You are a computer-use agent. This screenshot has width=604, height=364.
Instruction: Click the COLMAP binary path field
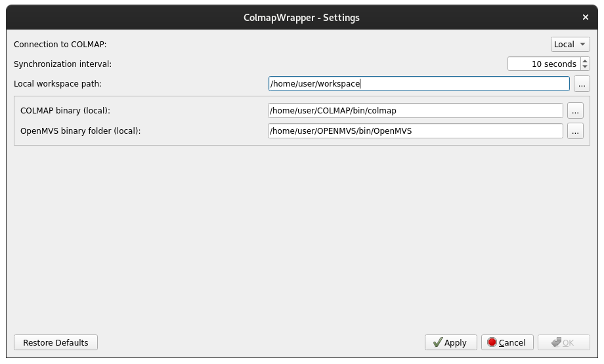[415, 111]
